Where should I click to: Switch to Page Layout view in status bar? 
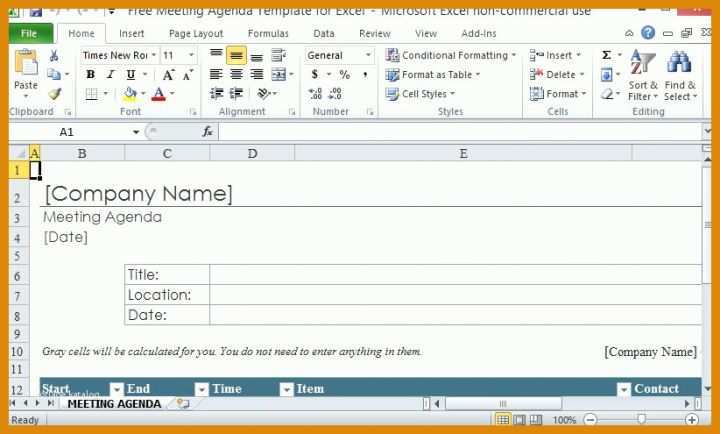tap(519, 420)
